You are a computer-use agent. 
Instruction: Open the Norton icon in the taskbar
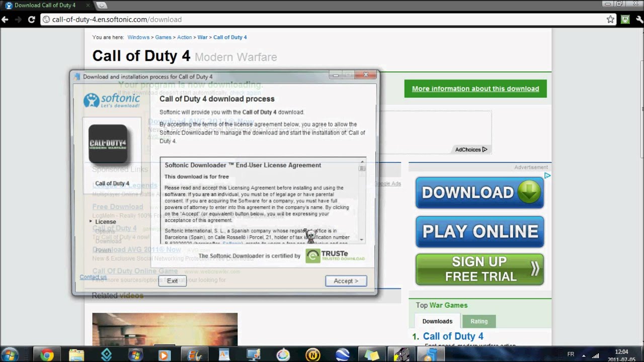click(x=312, y=355)
